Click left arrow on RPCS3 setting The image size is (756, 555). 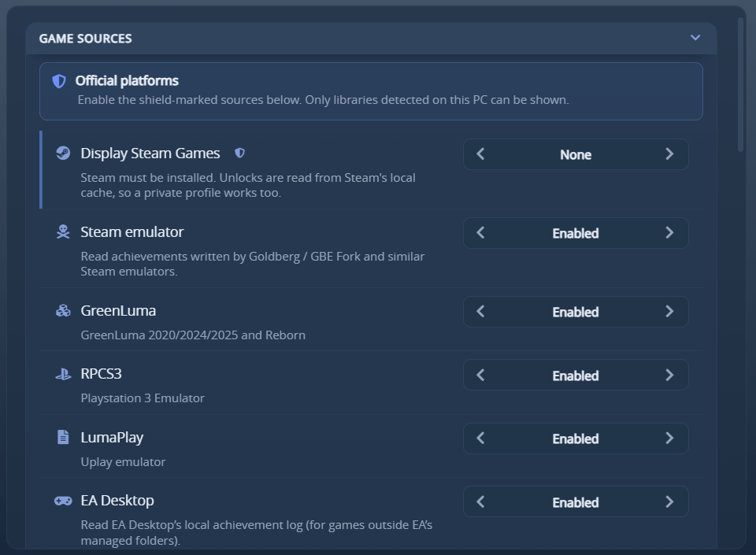coord(480,375)
